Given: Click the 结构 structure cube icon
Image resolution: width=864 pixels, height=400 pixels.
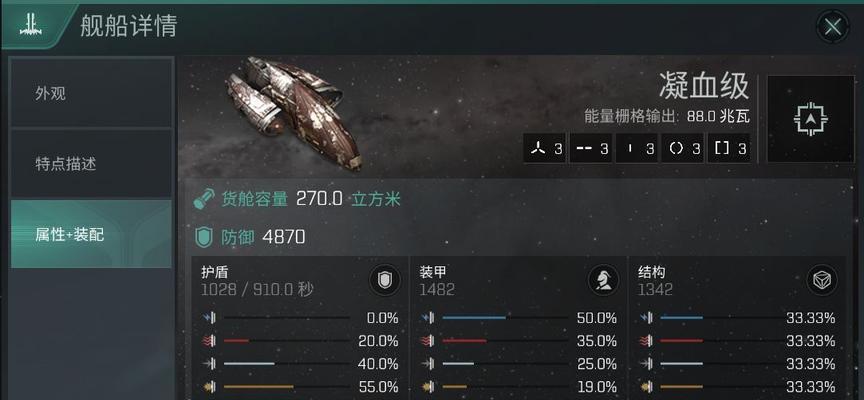Looking at the screenshot, I should (822, 280).
